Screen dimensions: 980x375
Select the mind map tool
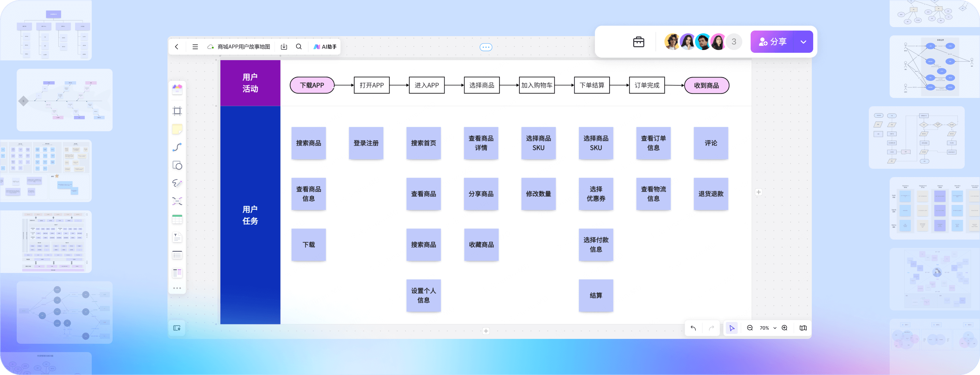pos(177,201)
